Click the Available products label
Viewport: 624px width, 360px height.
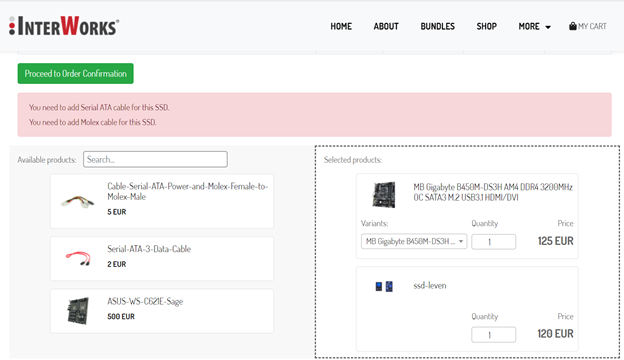(47, 160)
